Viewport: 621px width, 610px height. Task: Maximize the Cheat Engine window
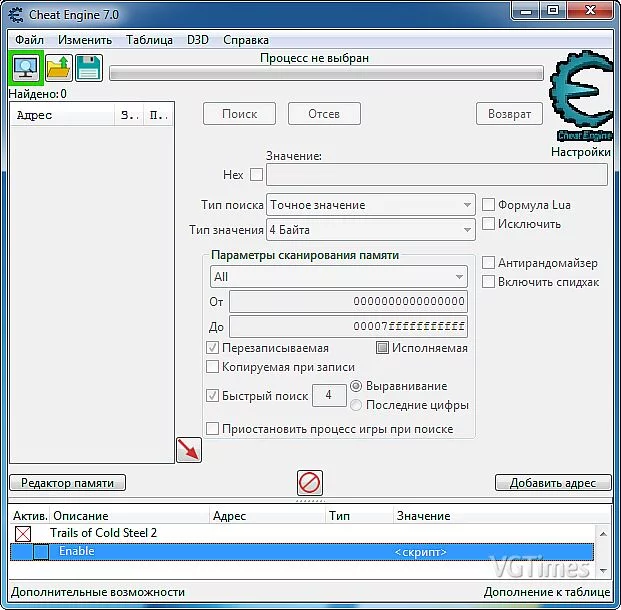click(553, 11)
